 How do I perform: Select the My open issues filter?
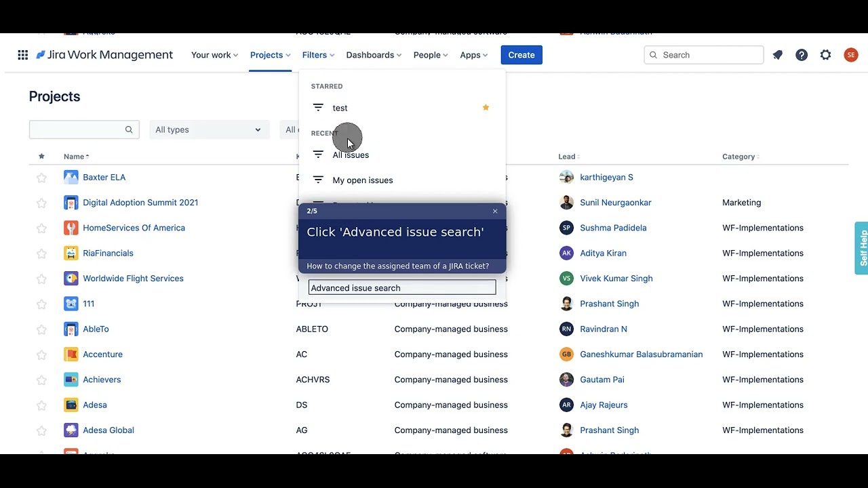click(401, 180)
